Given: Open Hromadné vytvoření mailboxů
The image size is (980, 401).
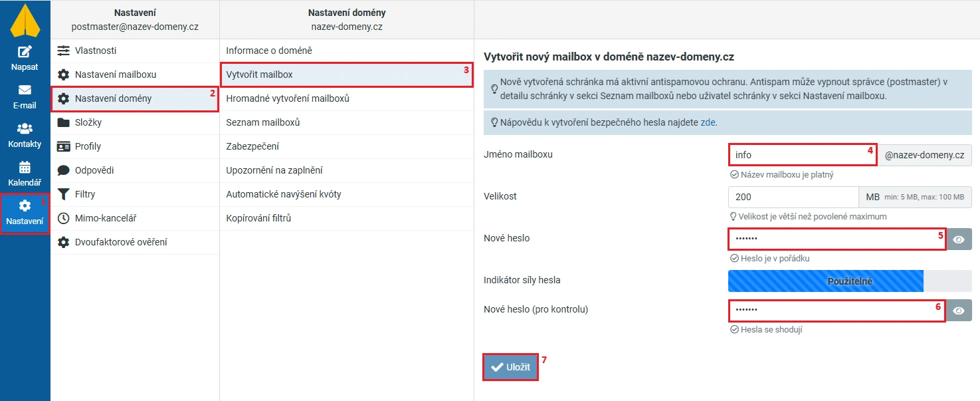Looking at the screenshot, I should (288, 98).
